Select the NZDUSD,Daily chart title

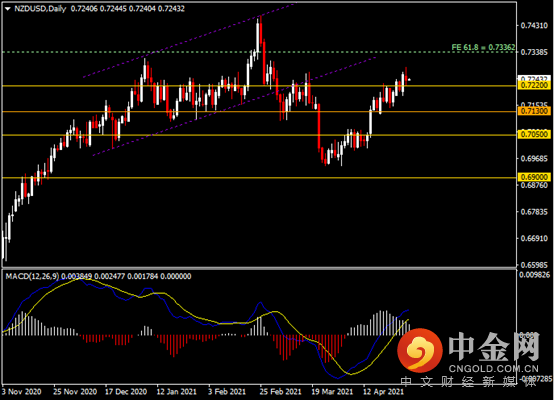pos(40,9)
